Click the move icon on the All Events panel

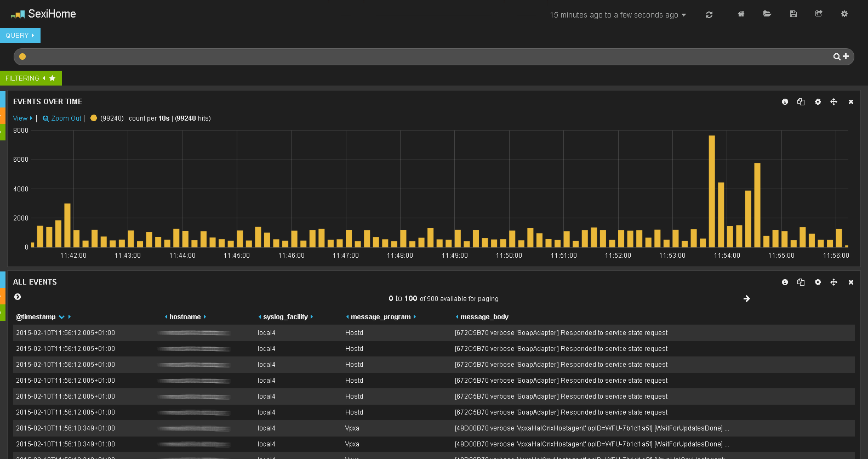coord(833,282)
